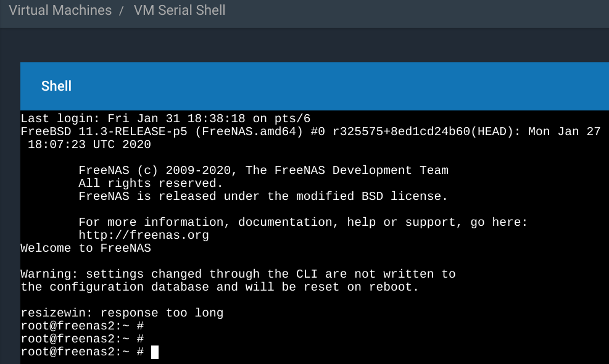The height and width of the screenshot is (364, 609).
Task: Click the modified BSD license line
Action: (x=263, y=196)
